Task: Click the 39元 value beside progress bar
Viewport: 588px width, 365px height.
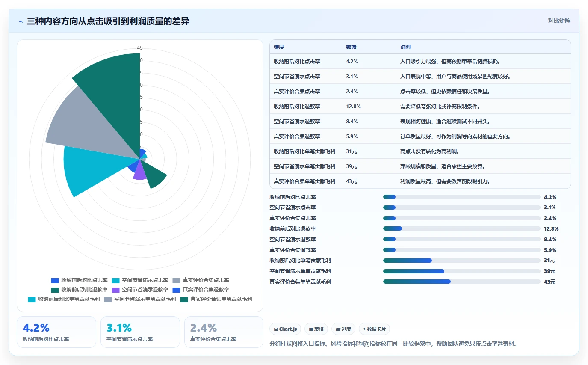Action: (x=550, y=271)
